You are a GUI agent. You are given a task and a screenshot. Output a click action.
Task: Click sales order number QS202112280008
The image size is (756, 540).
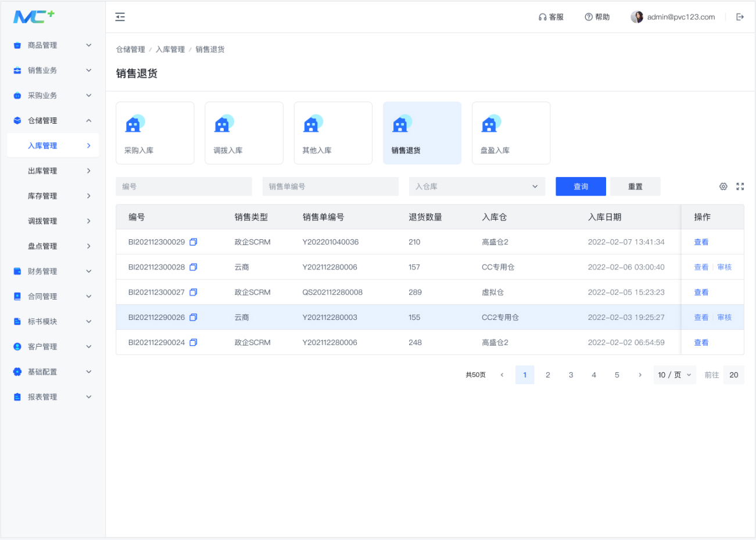click(332, 292)
